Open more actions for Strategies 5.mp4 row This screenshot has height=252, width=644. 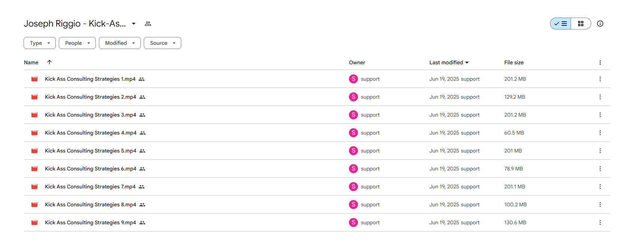(x=600, y=151)
